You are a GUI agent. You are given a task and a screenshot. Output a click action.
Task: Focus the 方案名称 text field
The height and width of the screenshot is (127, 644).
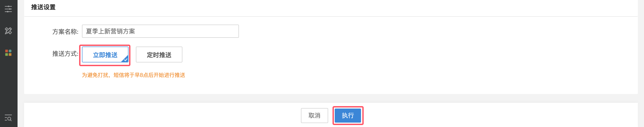160,31
